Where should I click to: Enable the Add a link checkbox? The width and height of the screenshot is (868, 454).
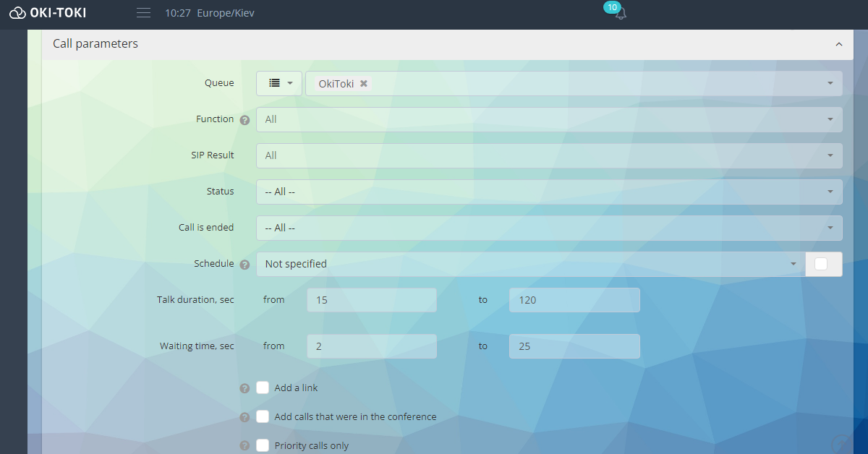(263, 388)
